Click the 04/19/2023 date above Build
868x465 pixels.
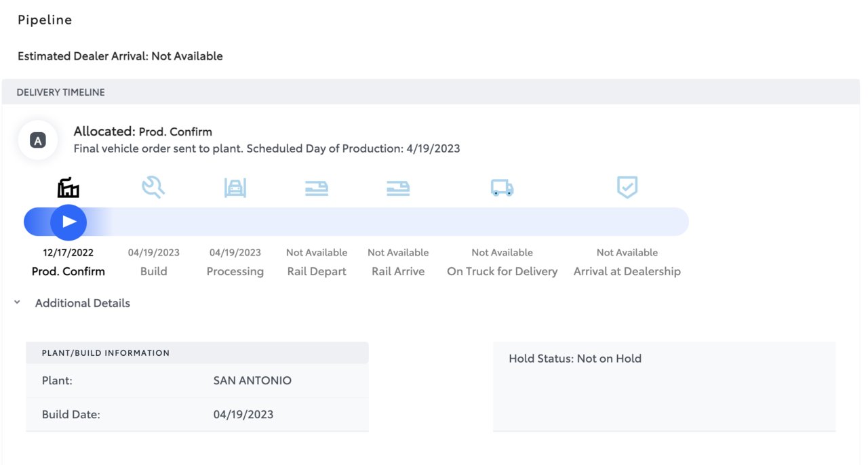(154, 252)
